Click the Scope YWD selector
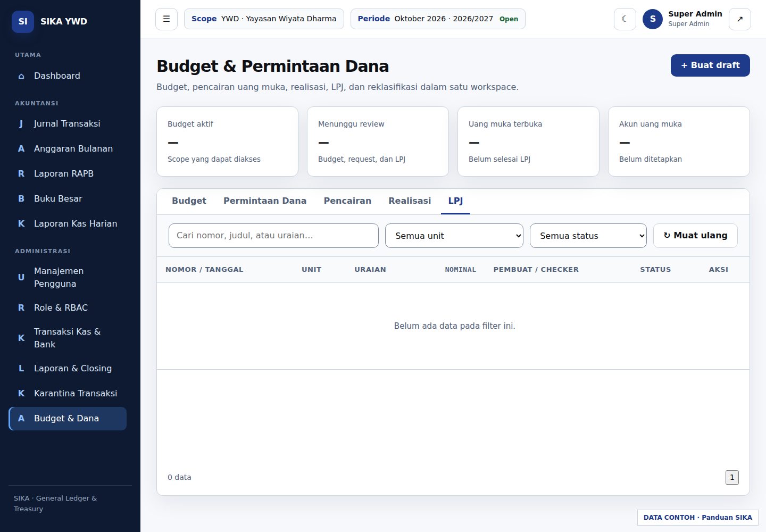 (x=264, y=19)
